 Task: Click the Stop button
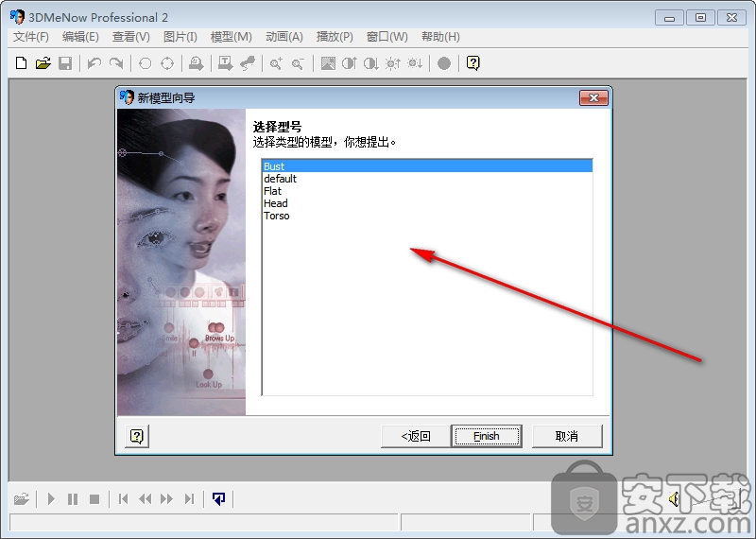click(94, 498)
